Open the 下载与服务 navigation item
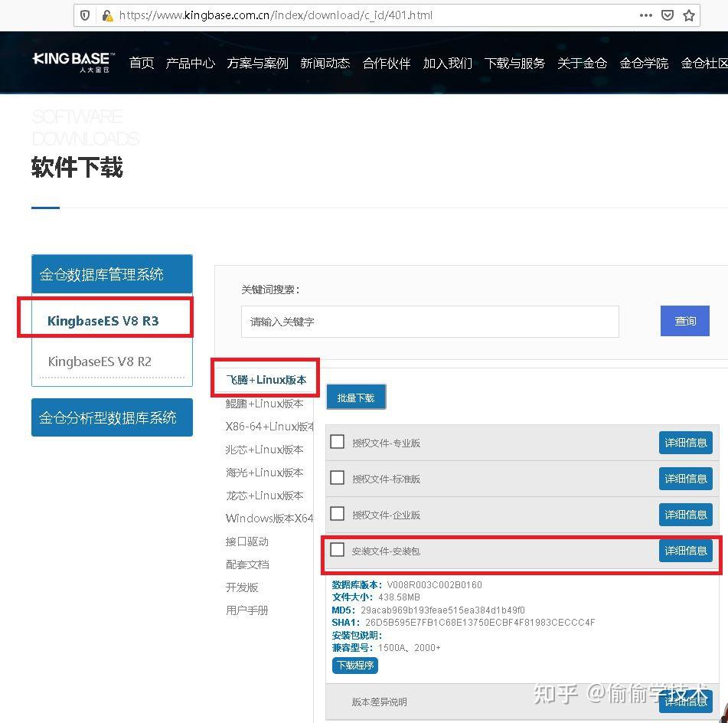728x723 pixels. point(514,63)
